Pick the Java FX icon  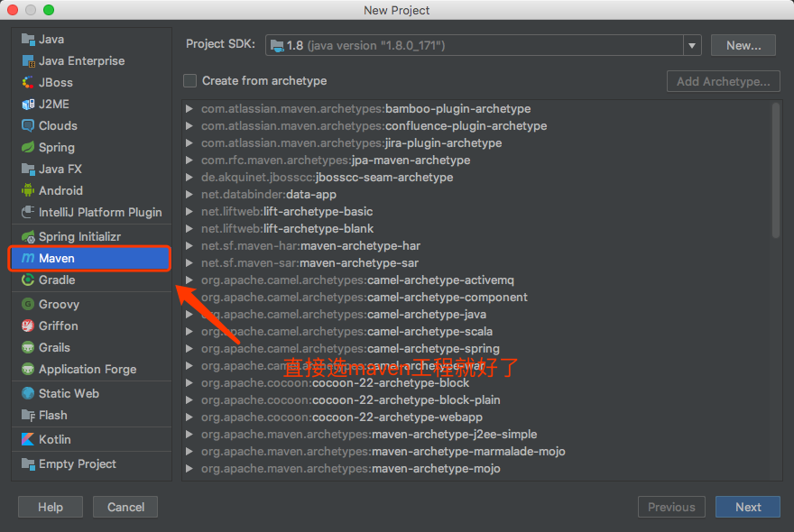[x=28, y=169]
